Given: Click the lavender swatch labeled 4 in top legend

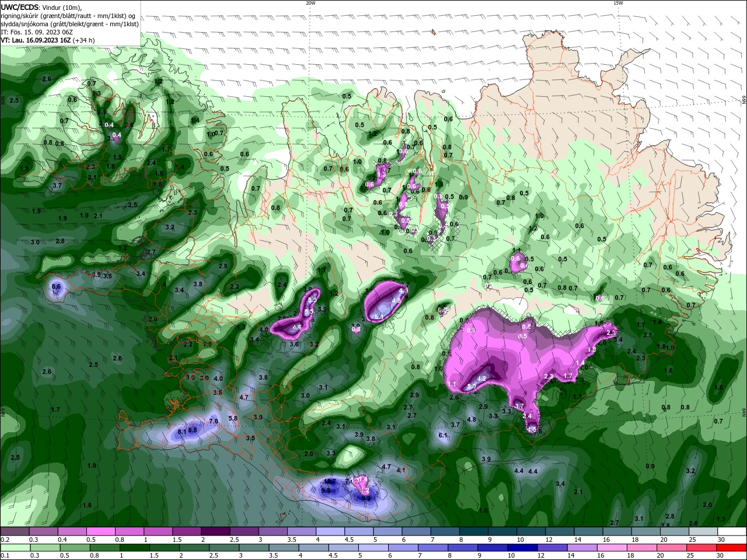Looking at the screenshot, I should (330, 531).
